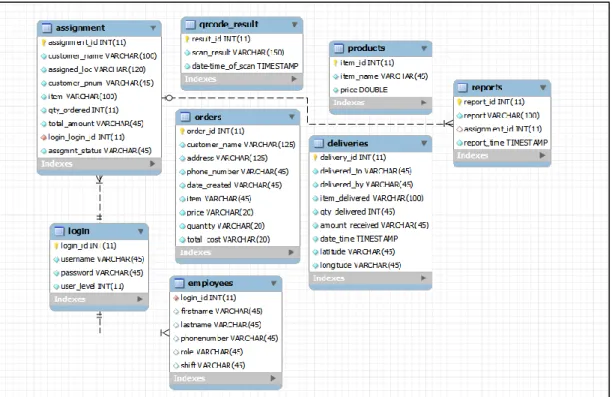The image size is (612, 397).
Task: Collapse the qrcode_result table header arrow
Action: click(x=295, y=25)
